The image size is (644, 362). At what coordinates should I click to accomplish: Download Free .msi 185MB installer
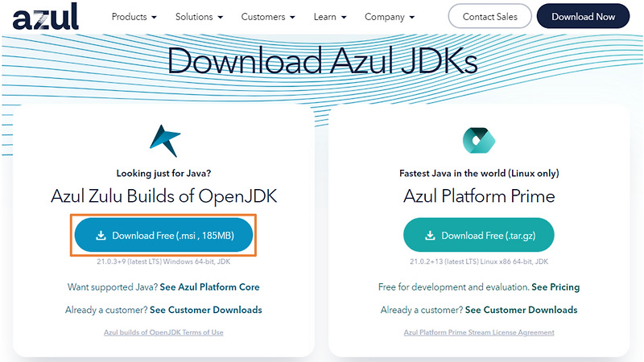(x=163, y=235)
